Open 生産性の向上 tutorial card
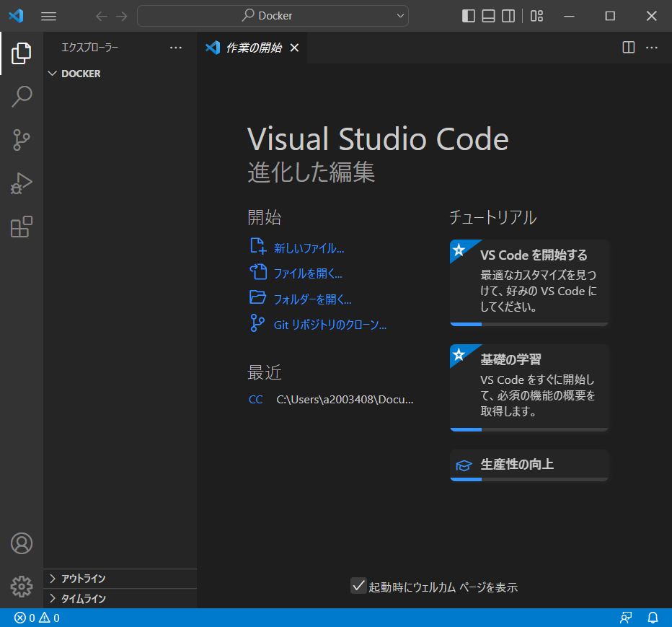This screenshot has height=627, width=672. pyautogui.click(x=529, y=465)
